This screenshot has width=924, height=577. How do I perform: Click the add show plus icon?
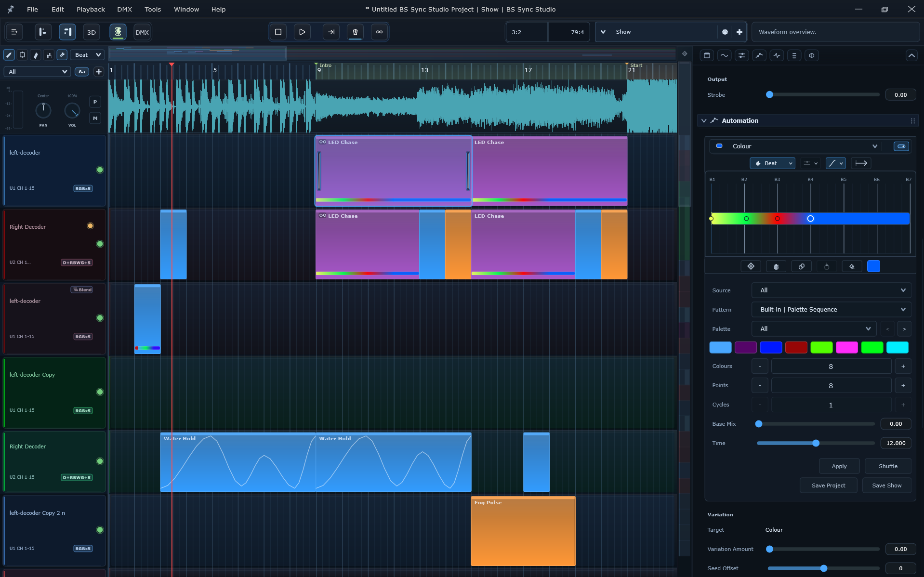tap(739, 32)
